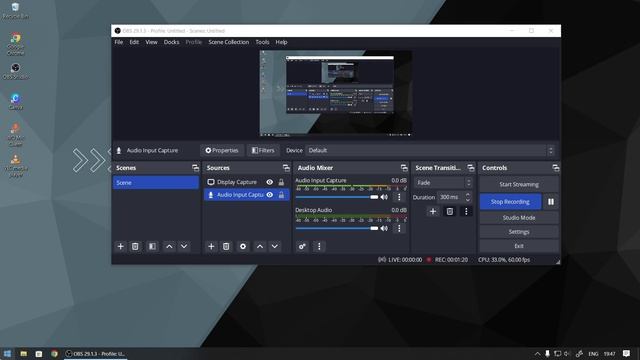Toggle visibility of Display Capture source
This screenshot has height=360, width=640.
coord(270,182)
